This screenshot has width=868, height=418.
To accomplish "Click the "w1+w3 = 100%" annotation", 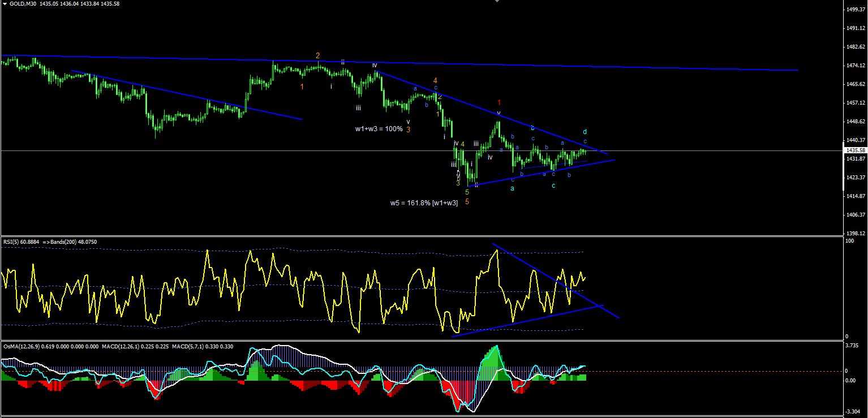I will (x=379, y=129).
